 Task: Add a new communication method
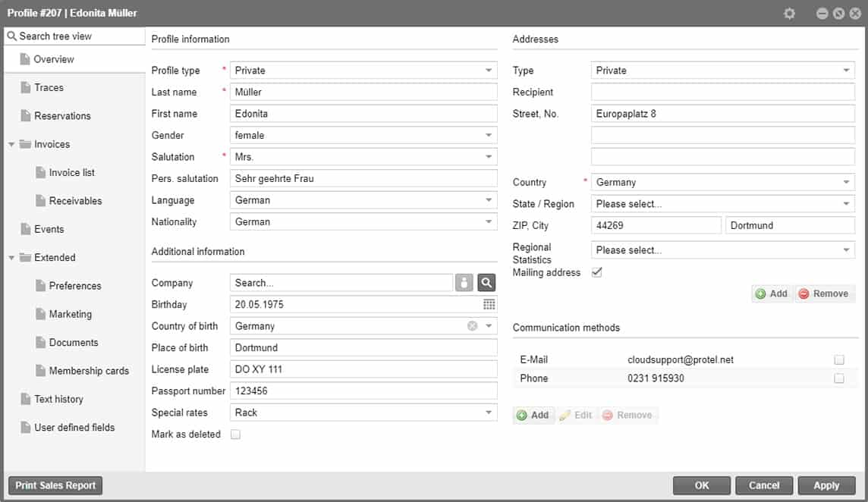coord(533,415)
